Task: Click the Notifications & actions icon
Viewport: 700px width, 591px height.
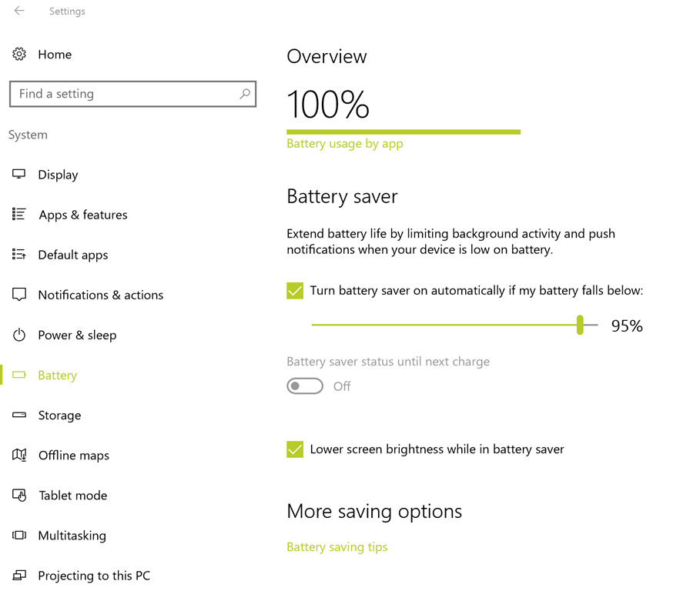Action: [x=19, y=295]
